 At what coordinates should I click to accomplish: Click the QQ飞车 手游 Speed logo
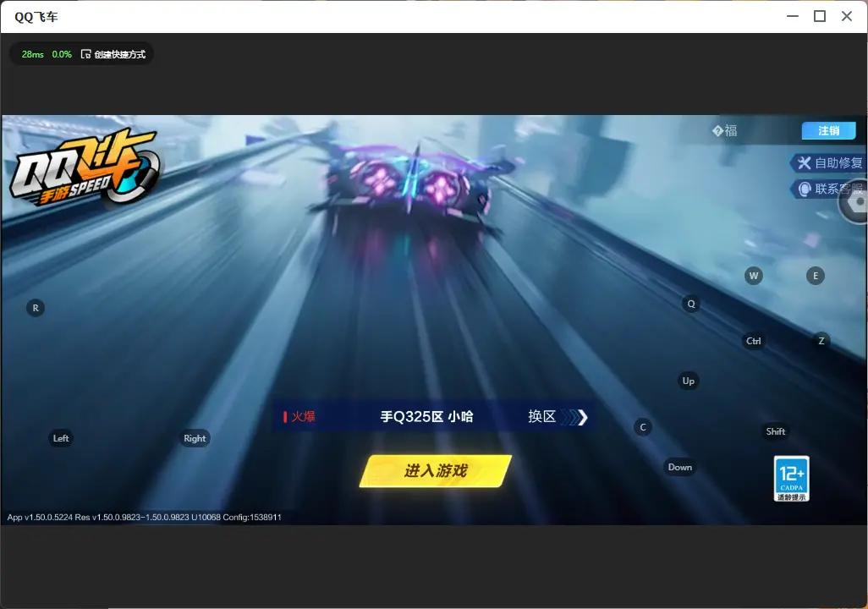coord(84,167)
